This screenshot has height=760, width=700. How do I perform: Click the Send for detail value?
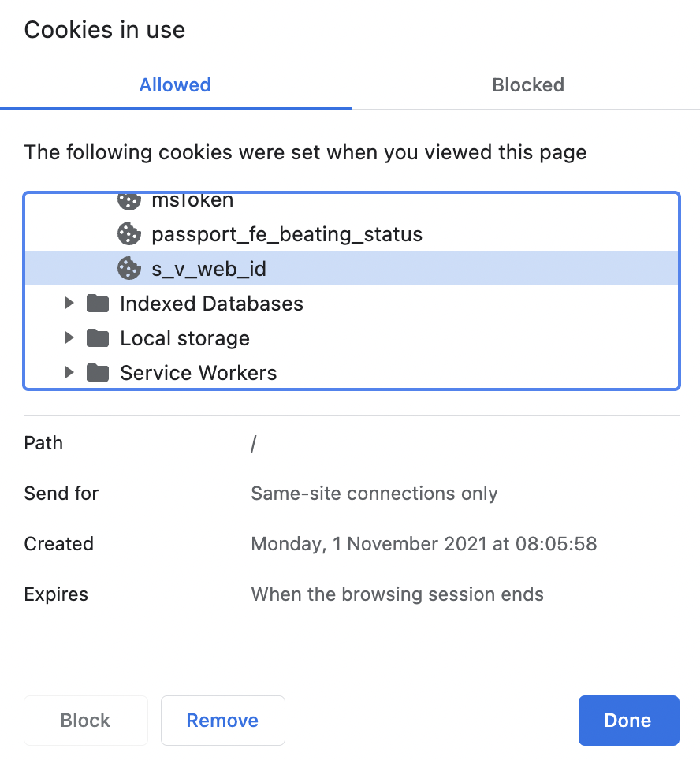[374, 494]
